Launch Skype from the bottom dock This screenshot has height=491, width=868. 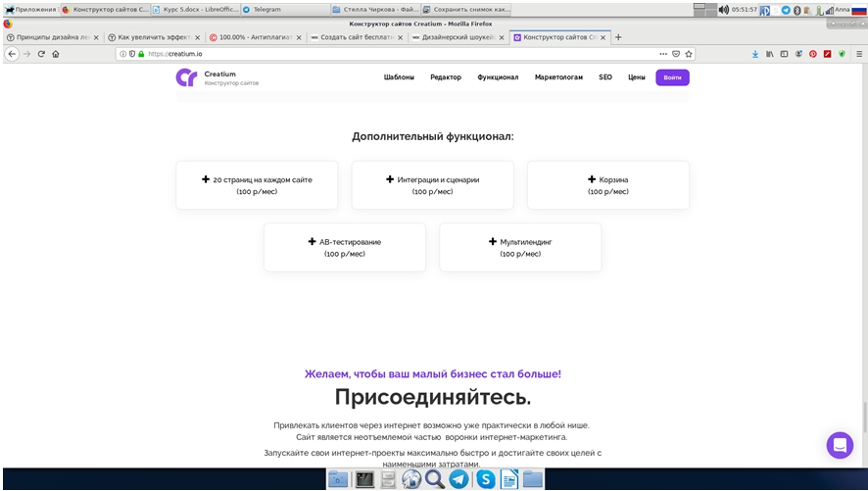pos(485,479)
